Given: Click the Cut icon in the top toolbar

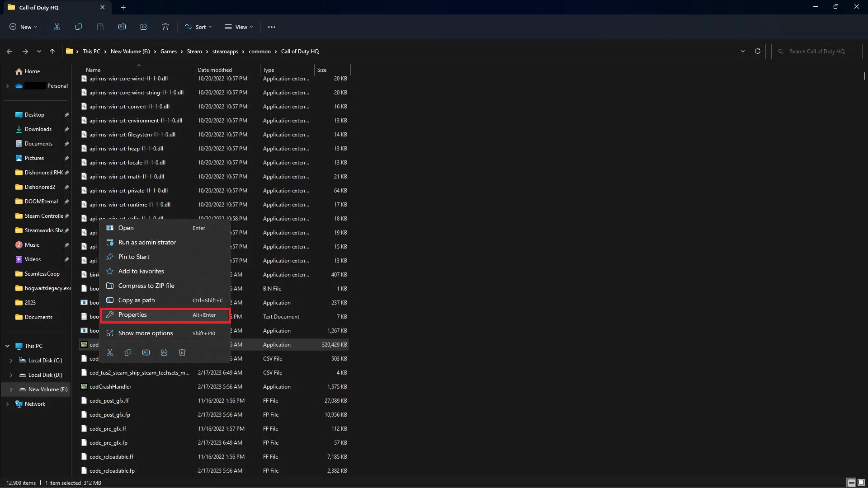Looking at the screenshot, I should click(57, 27).
